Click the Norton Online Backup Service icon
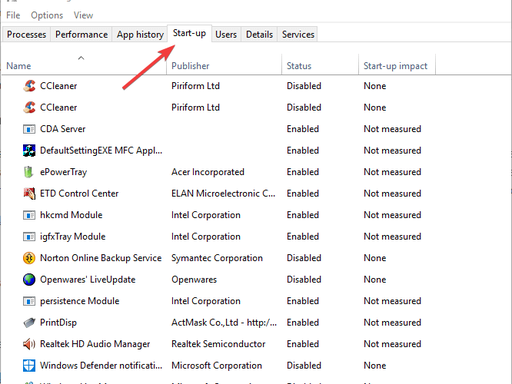Viewport: 512px width, 384px height. pyautogui.click(x=29, y=258)
